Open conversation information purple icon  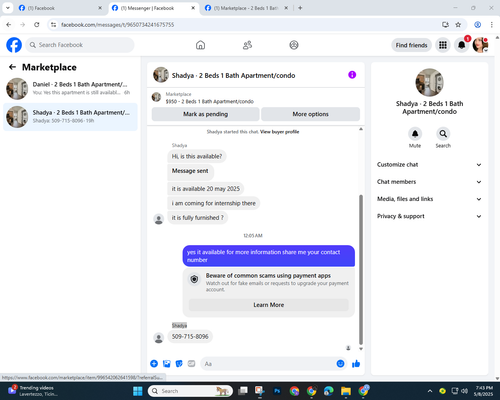coord(352,75)
